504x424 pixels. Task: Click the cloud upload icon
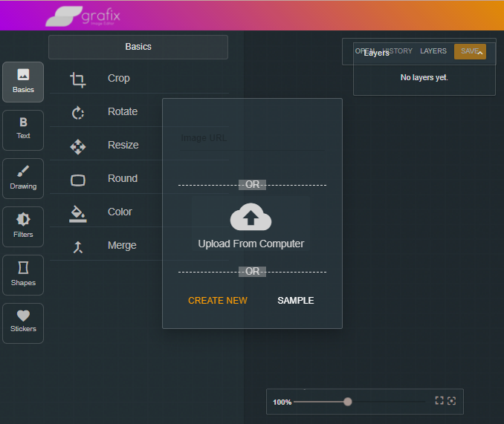(251, 218)
